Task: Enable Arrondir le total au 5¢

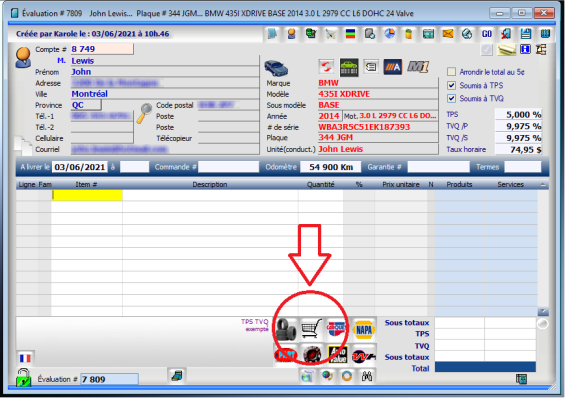Action: (x=451, y=72)
